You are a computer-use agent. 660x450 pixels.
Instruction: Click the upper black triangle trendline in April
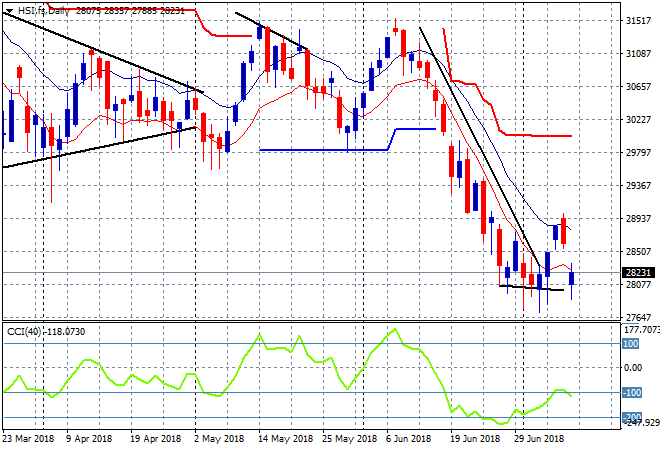coord(100,55)
